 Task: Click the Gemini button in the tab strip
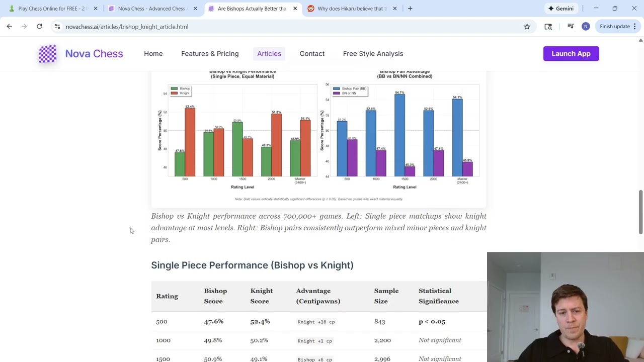coord(560,8)
